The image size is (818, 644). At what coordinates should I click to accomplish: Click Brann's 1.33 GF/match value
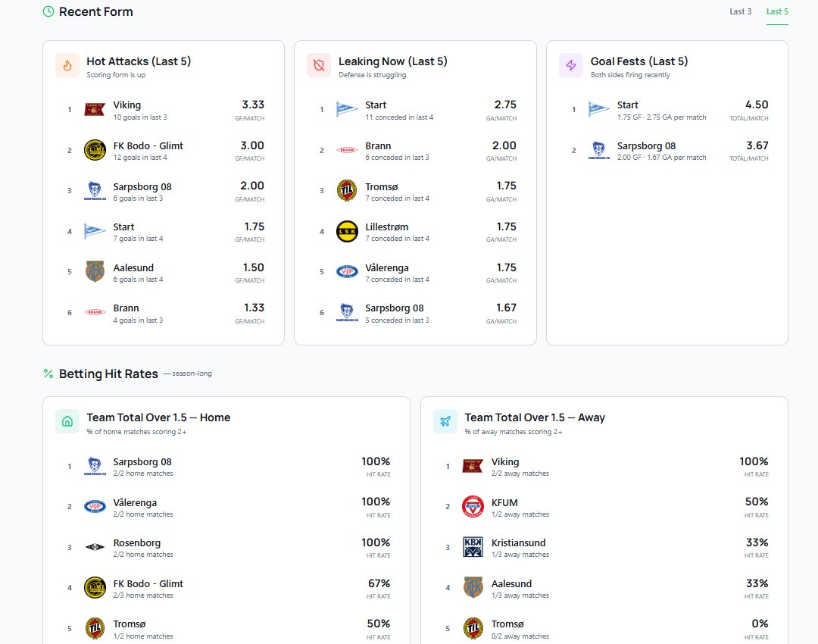pyautogui.click(x=254, y=308)
